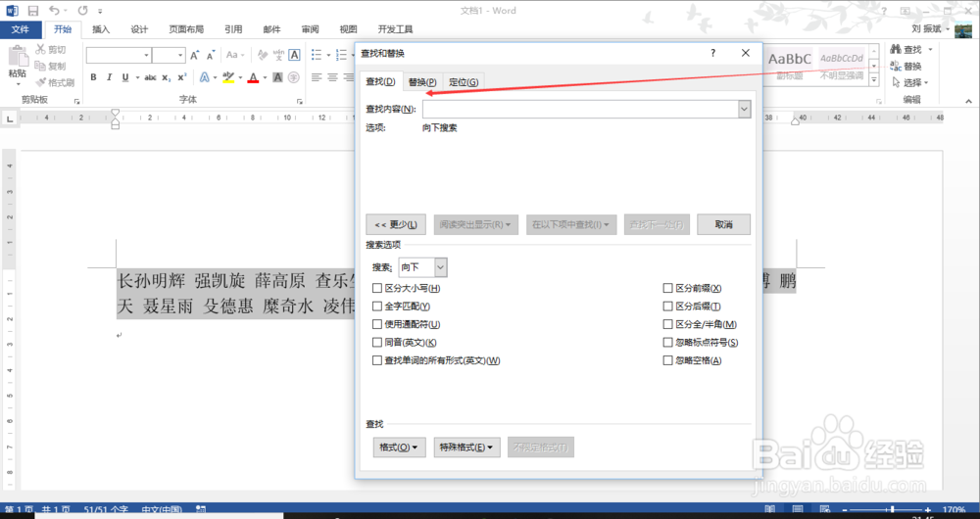Expand the styles gallery more arrow

[874, 79]
